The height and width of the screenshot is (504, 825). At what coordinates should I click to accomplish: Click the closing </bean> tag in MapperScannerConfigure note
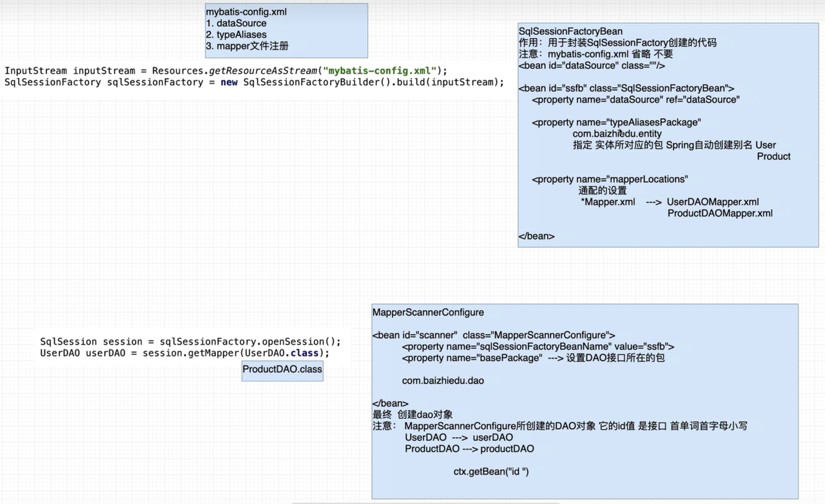[x=391, y=403]
